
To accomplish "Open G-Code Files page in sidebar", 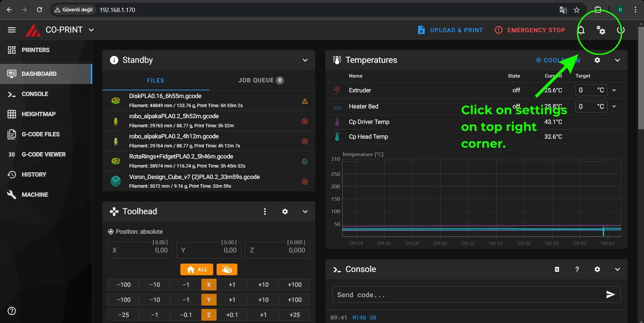I will coord(46,134).
